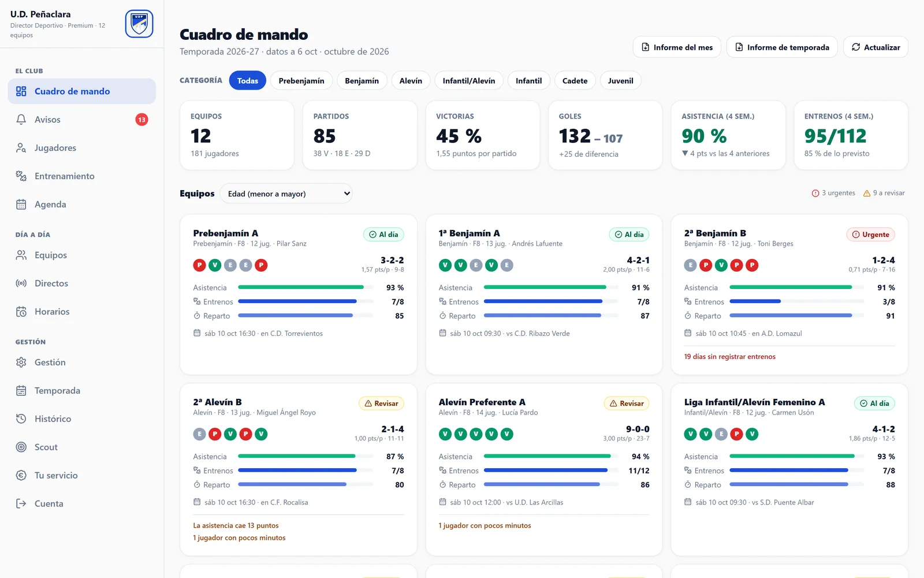Viewport: 924px width, 578px height.
Task: Select the Todas category filter
Action: pos(248,81)
